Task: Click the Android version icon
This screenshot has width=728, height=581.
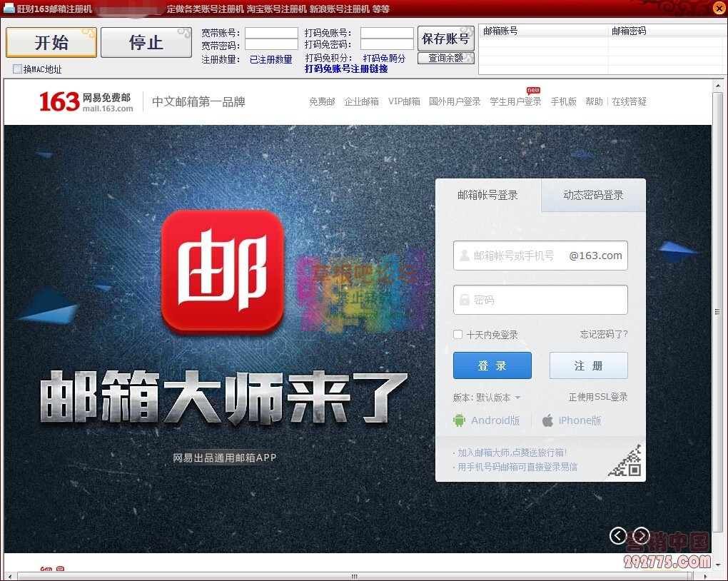Action: 460,420
